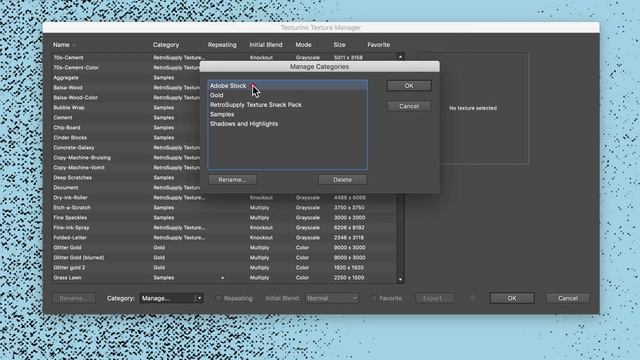Sort by the Favorite column header
Screen dimensions: 640x360
[378, 44]
